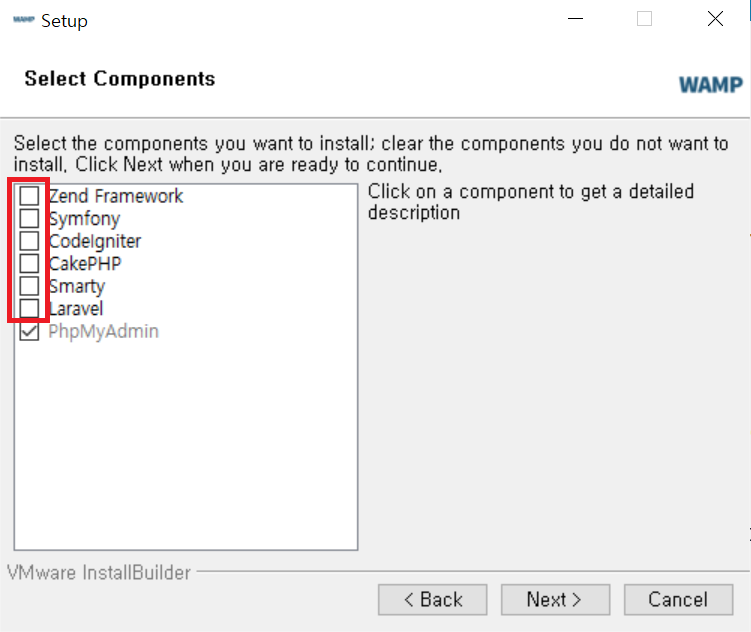Enable the CakePHP component checkbox
751x632 pixels.
30,264
